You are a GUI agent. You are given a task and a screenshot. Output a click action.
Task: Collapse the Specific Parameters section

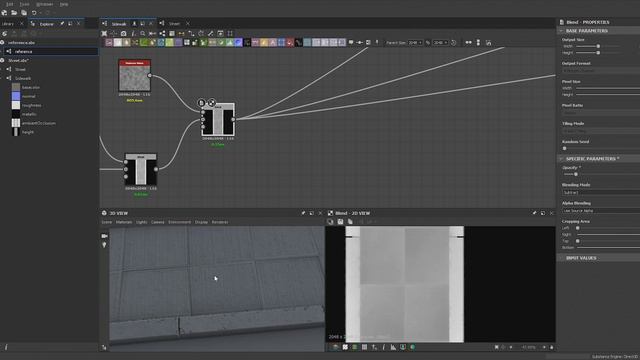pyautogui.click(x=562, y=159)
